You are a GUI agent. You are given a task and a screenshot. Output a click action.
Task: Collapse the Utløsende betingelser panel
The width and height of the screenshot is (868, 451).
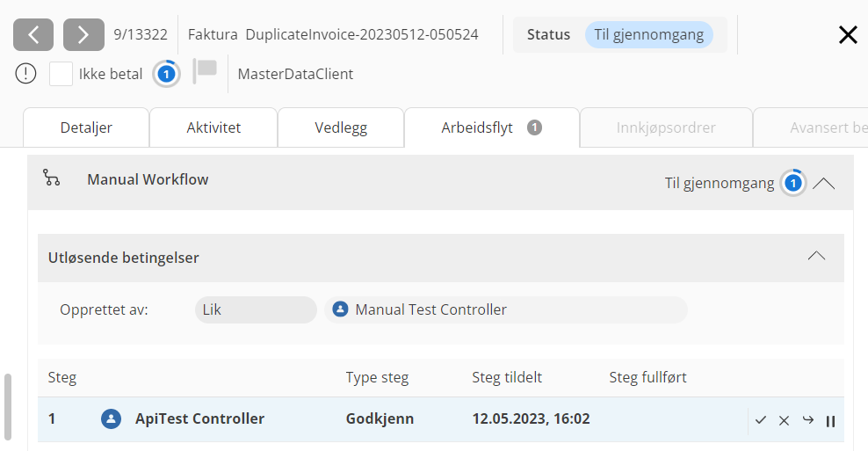[x=816, y=257]
